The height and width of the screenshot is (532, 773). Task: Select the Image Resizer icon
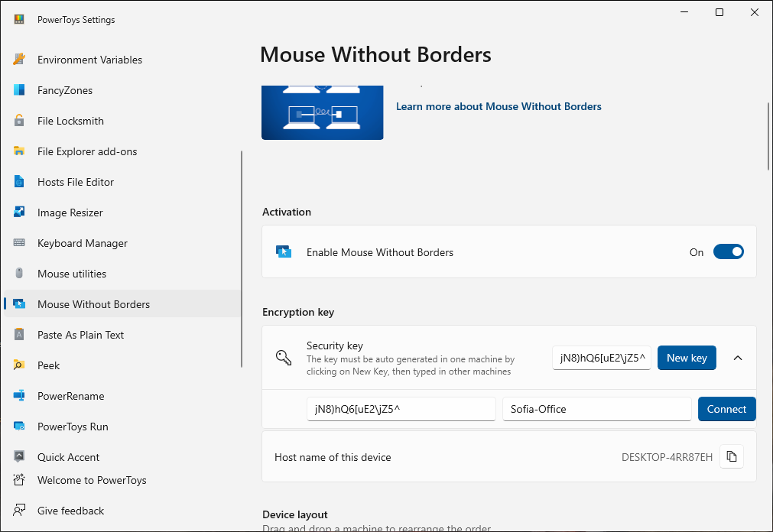click(x=21, y=212)
